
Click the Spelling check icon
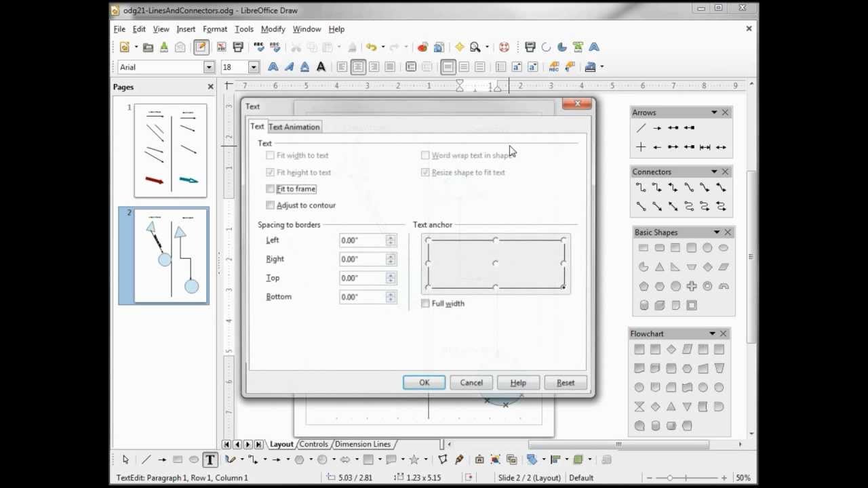[259, 47]
